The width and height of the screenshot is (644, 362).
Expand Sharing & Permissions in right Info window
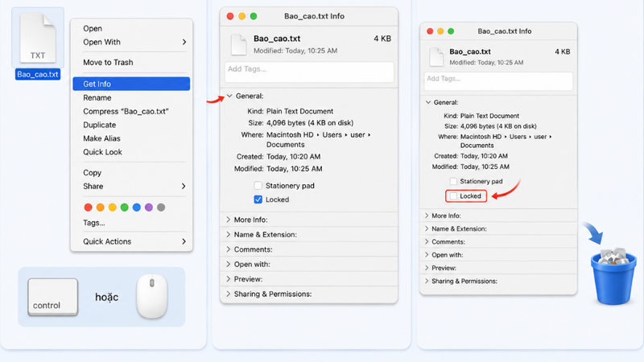[427, 281]
